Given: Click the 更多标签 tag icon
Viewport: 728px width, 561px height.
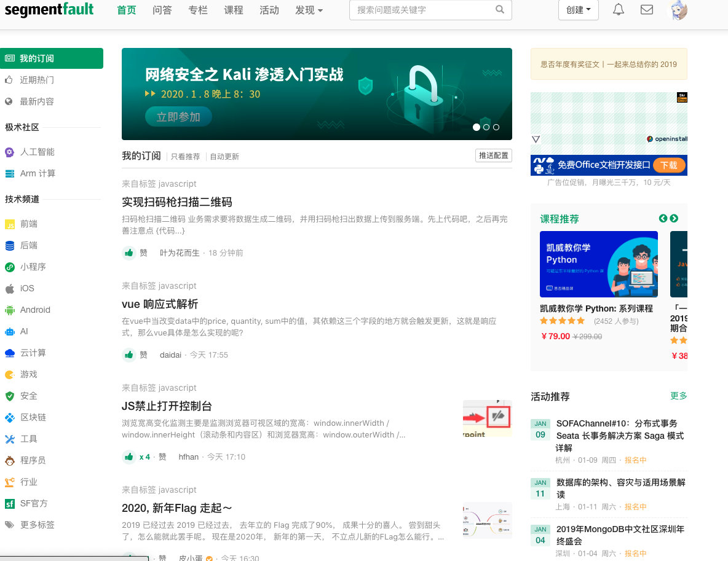Looking at the screenshot, I should pyautogui.click(x=9, y=525).
